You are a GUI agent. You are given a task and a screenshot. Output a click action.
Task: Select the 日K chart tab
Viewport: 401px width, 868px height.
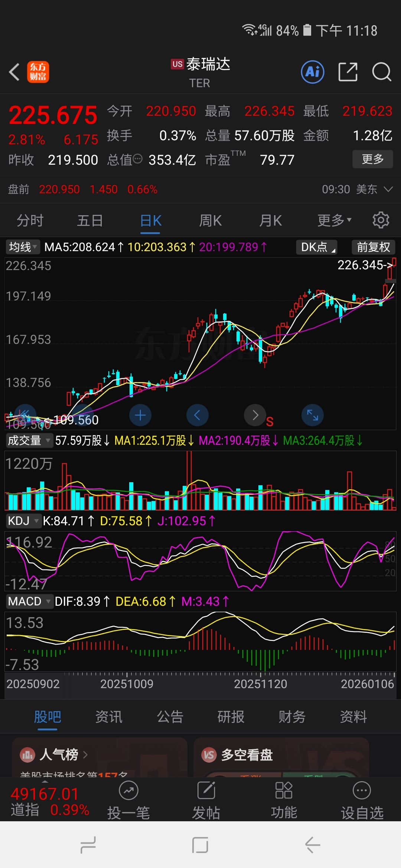[150, 220]
